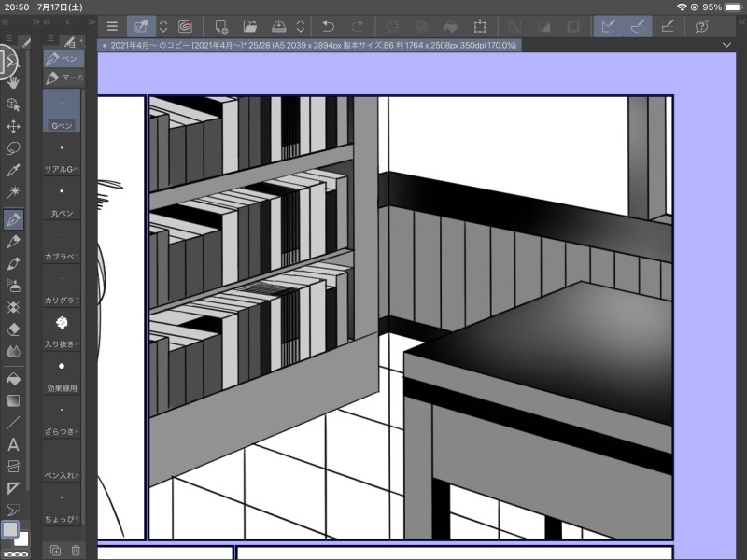The image size is (747, 560).
Task: Open the hamburger main menu
Action: tap(112, 26)
